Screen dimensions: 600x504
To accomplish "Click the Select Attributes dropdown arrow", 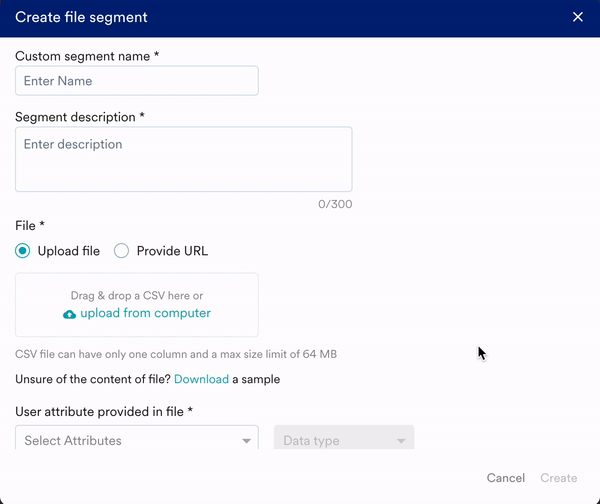I will (x=247, y=441).
